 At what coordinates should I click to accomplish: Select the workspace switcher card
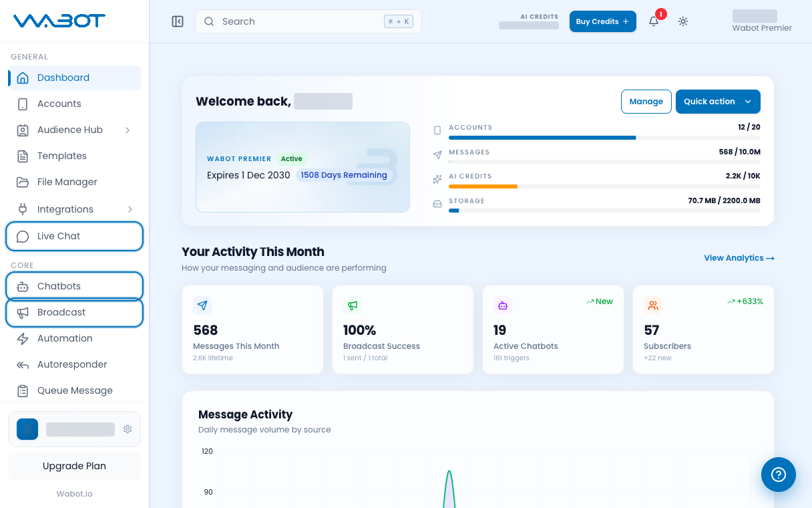[x=74, y=429]
